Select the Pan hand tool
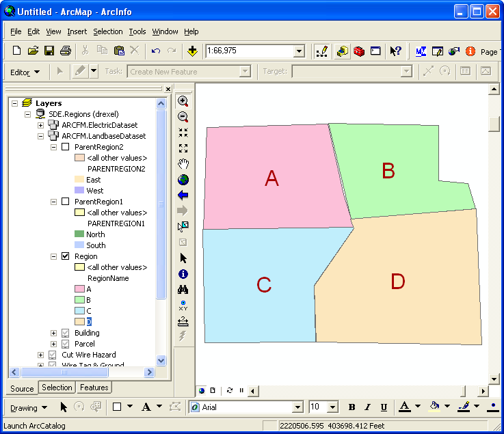 [183, 164]
